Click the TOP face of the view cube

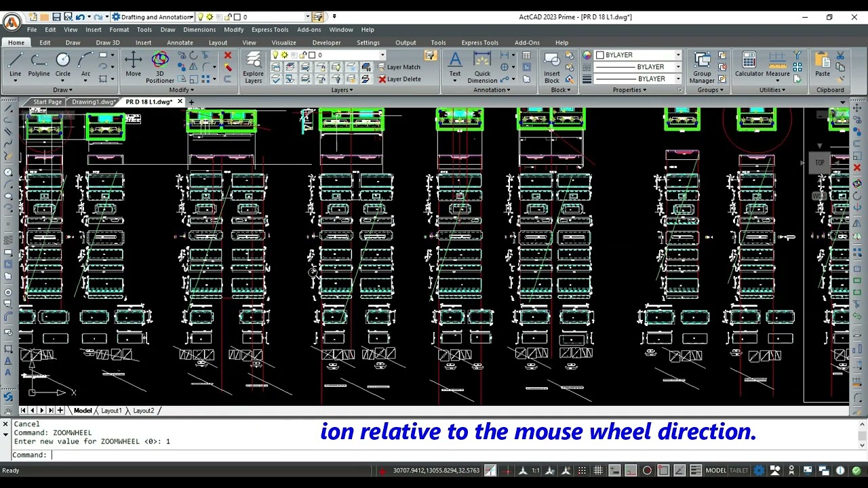(x=819, y=163)
